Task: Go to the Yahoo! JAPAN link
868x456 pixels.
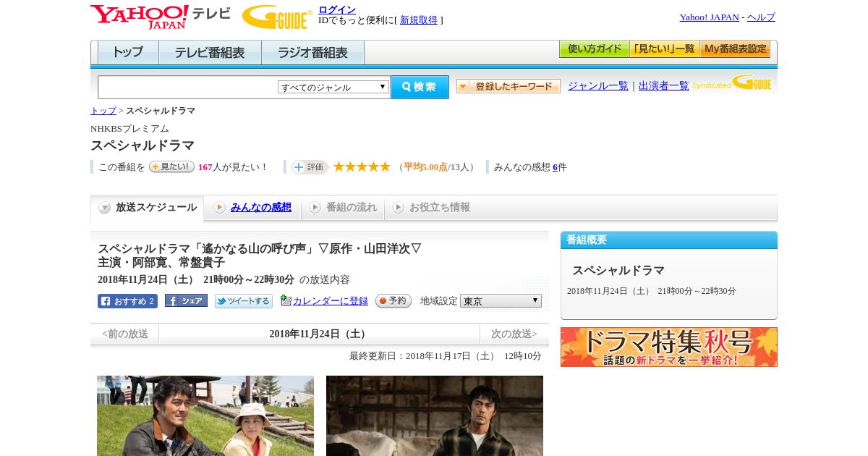Action: 710,17
